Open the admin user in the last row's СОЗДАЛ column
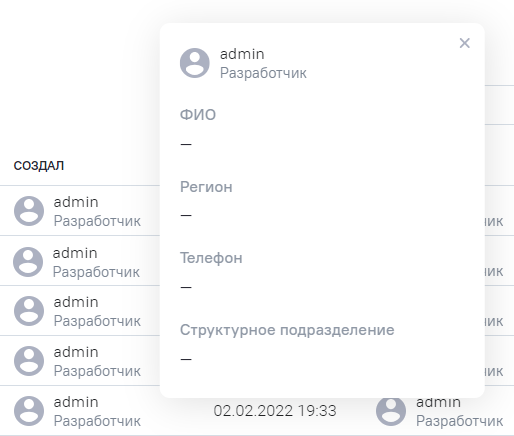Viewport: 514px width, 436px height. click(x=76, y=402)
